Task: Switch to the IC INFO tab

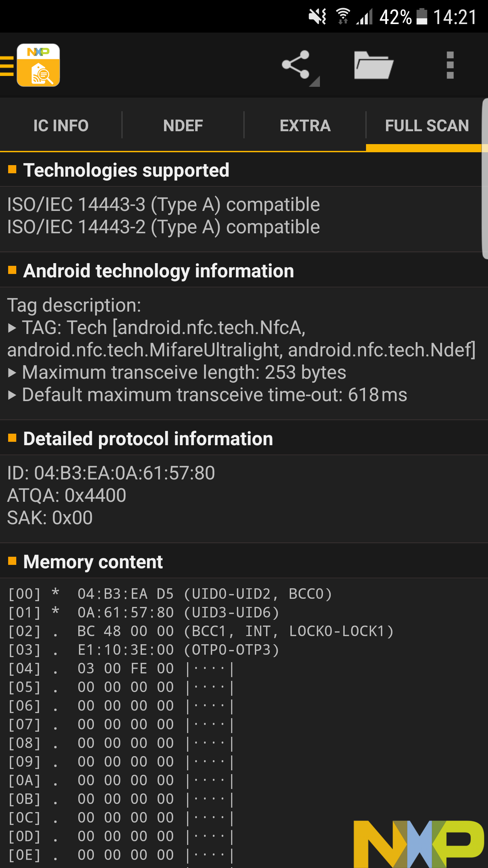Action: tap(61, 125)
